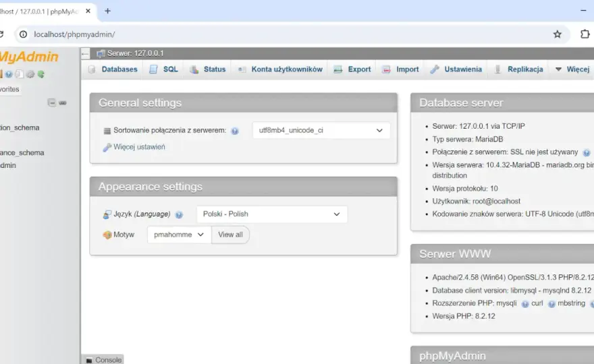
Task: Open help icon beside Język (Language)
Action: click(179, 214)
